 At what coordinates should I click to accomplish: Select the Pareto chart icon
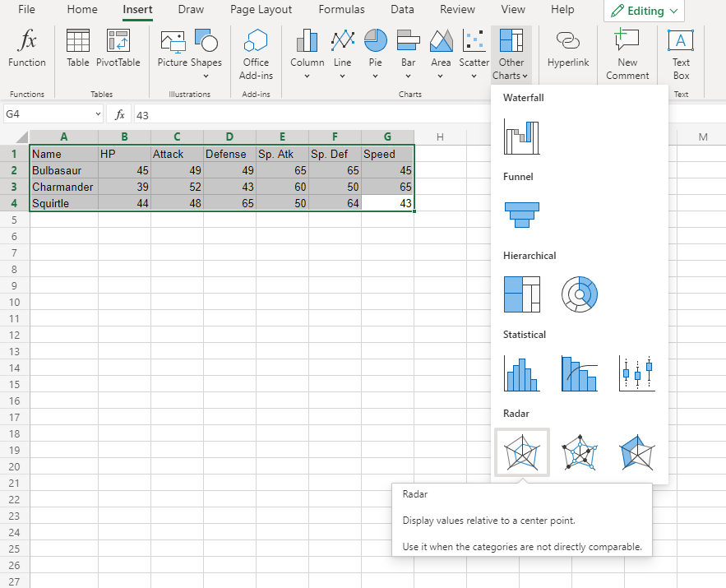pos(580,373)
